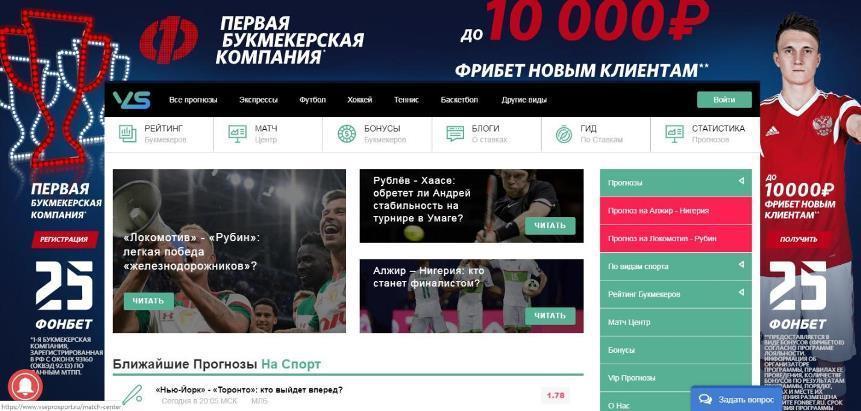
Task: Click the Гид compass icon
Action: (x=564, y=134)
